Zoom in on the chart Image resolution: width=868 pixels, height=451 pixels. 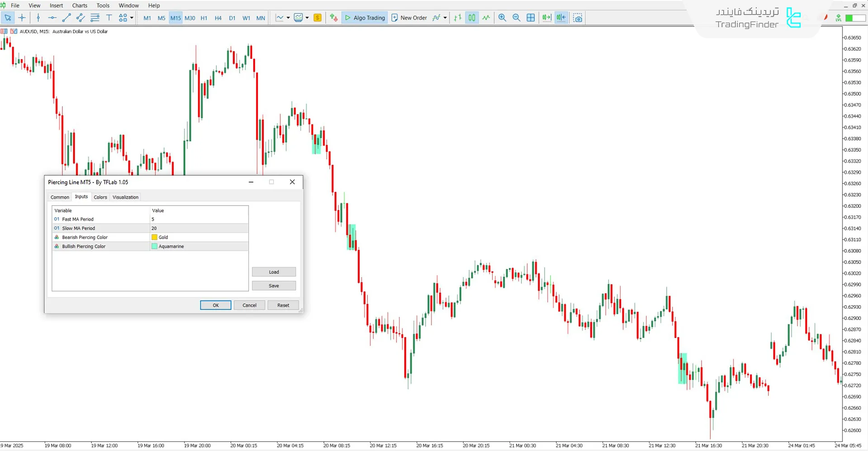point(502,18)
